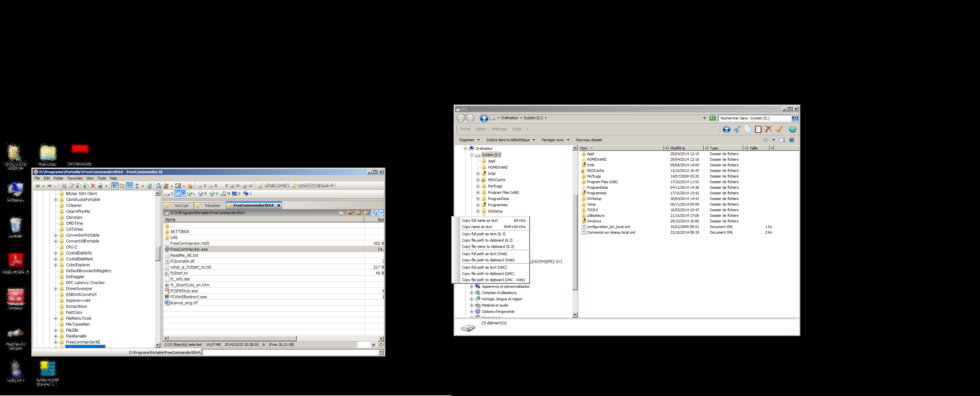Screen dimensions: 980x396
Task: Toggle the highlighted sync-tree button in path bar
Action: [x=375, y=213]
